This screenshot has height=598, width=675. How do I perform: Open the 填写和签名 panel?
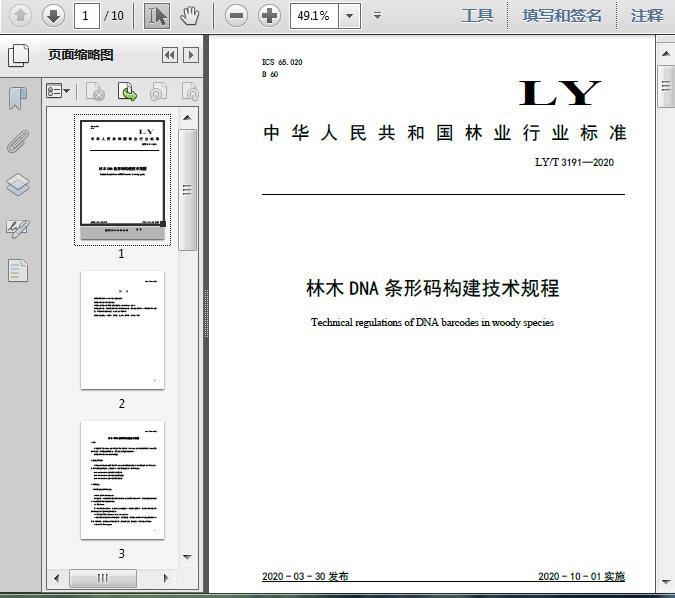point(562,15)
